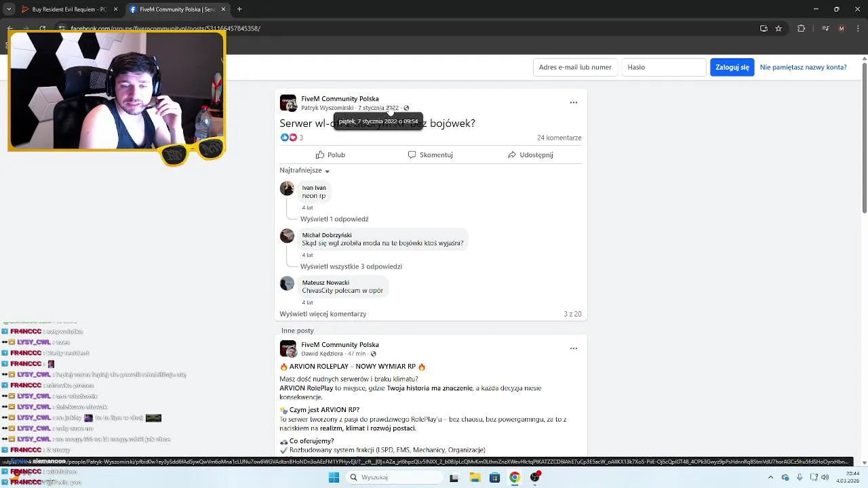This screenshot has height=488, width=868.
Task: Click the public globe icon on Dawid's post
Action: pyautogui.click(x=373, y=354)
